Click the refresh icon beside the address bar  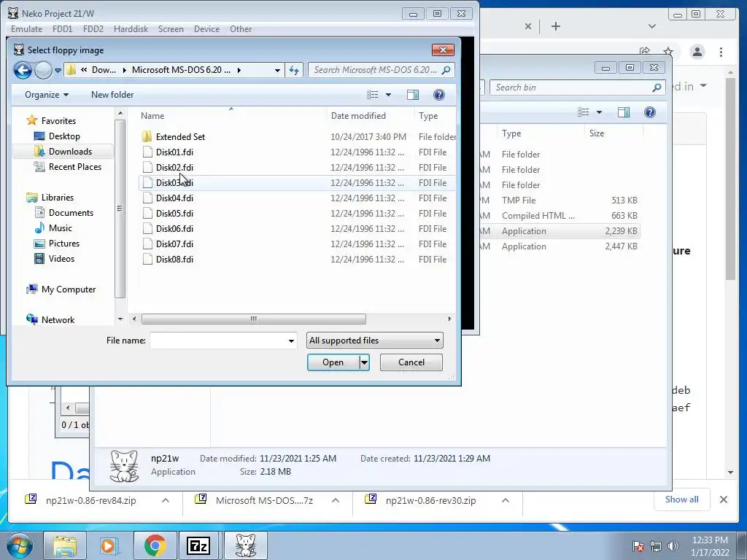pyautogui.click(x=294, y=71)
